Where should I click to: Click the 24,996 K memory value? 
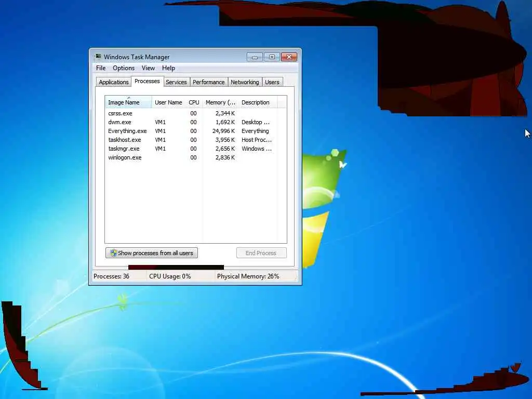point(223,131)
